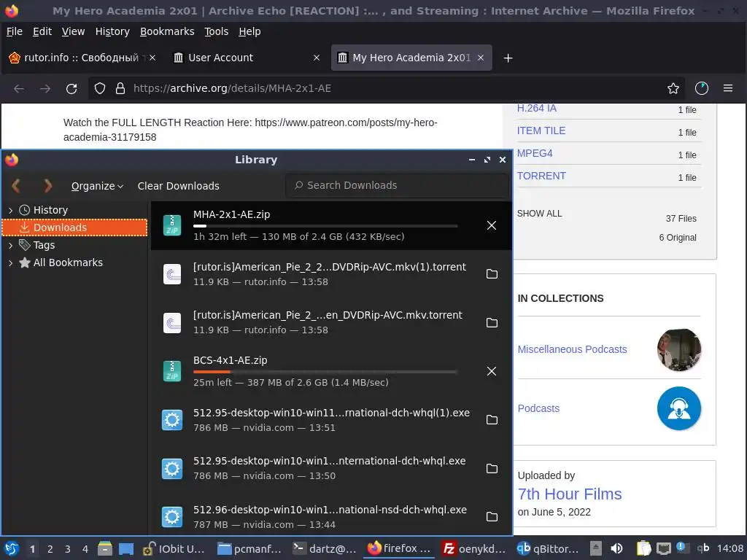Focus the Search Downloads field
The width and height of the screenshot is (747, 560).
pyautogui.click(x=398, y=186)
